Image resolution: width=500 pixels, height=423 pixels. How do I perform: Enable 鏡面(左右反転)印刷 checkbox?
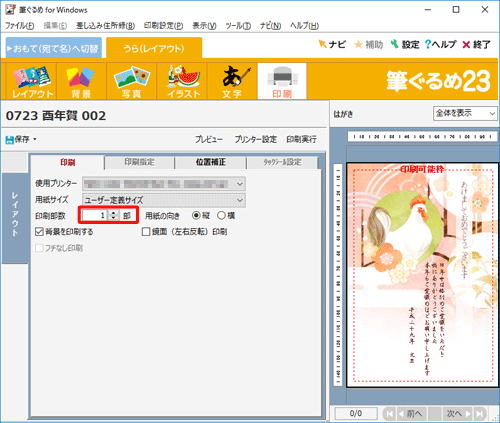click(146, 232)
